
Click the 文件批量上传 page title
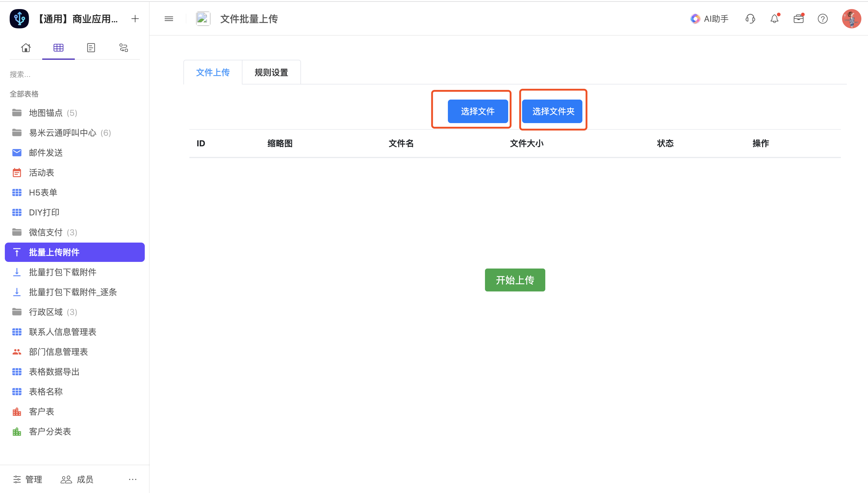coord(249,19)
